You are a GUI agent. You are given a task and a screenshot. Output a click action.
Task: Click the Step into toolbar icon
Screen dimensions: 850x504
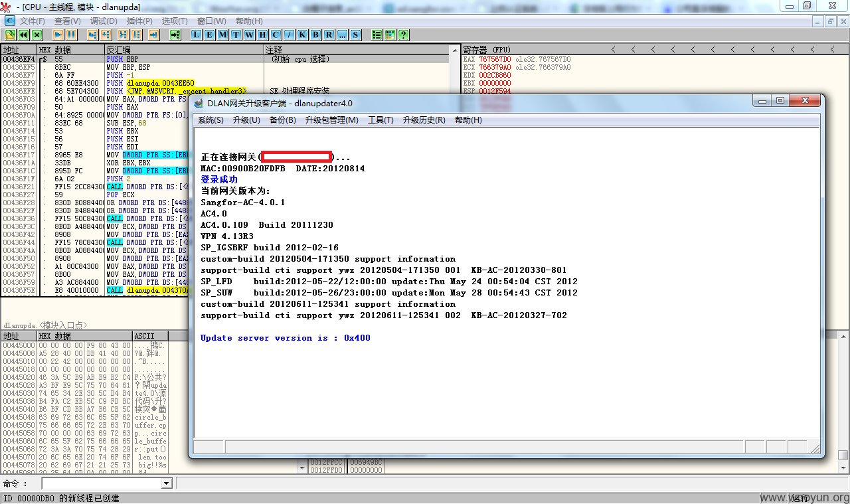(x=92, y=35)
